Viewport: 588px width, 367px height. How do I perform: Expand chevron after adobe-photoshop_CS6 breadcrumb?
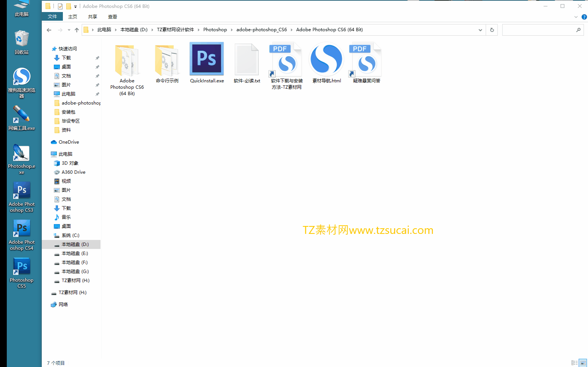[x=291, y=30]
